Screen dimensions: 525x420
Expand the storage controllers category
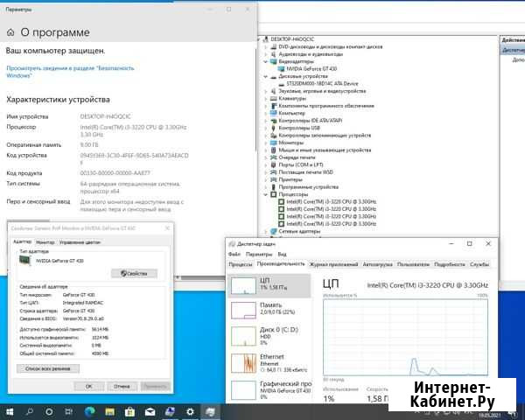click(x=266, y=136)
